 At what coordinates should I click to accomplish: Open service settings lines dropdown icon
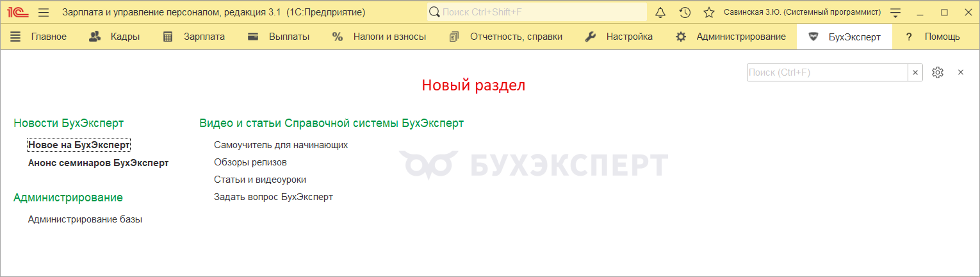pyautogui.click(x=895, y=12)
